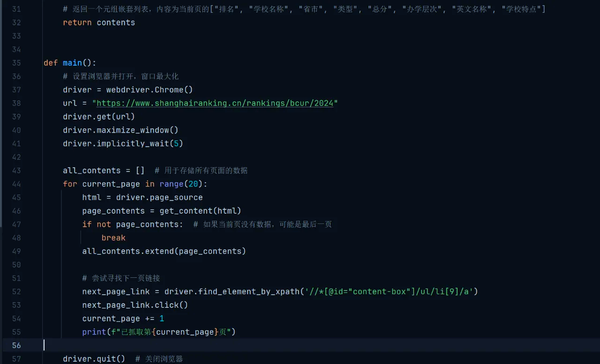Click line number 35 in gutter

click(16, 63)
